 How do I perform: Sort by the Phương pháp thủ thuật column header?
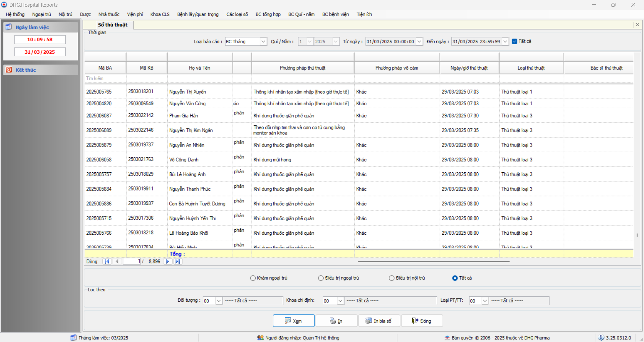[303, 68]
